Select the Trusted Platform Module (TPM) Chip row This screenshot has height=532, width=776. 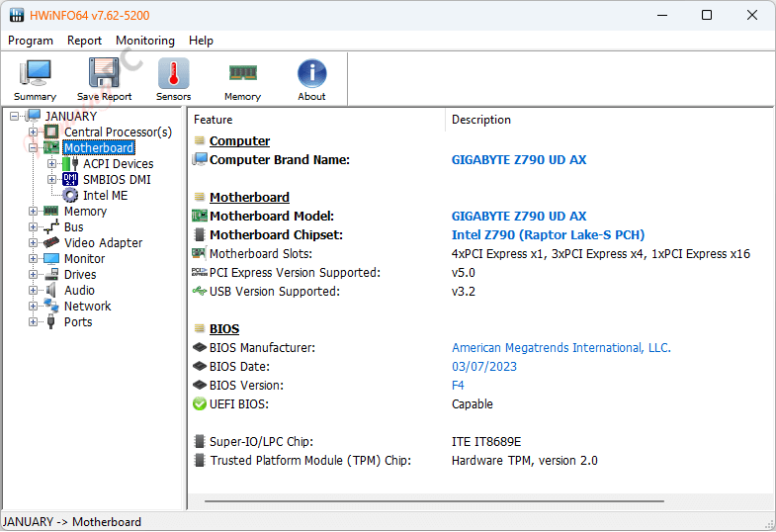pyautogui.click(x=480, y=460)
